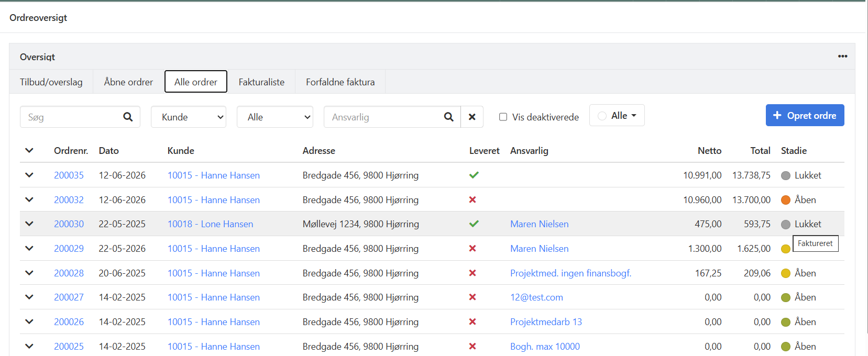Click orange status dot for order 200032
This screenshot has width=868, height=356.
tap(786, 199)
